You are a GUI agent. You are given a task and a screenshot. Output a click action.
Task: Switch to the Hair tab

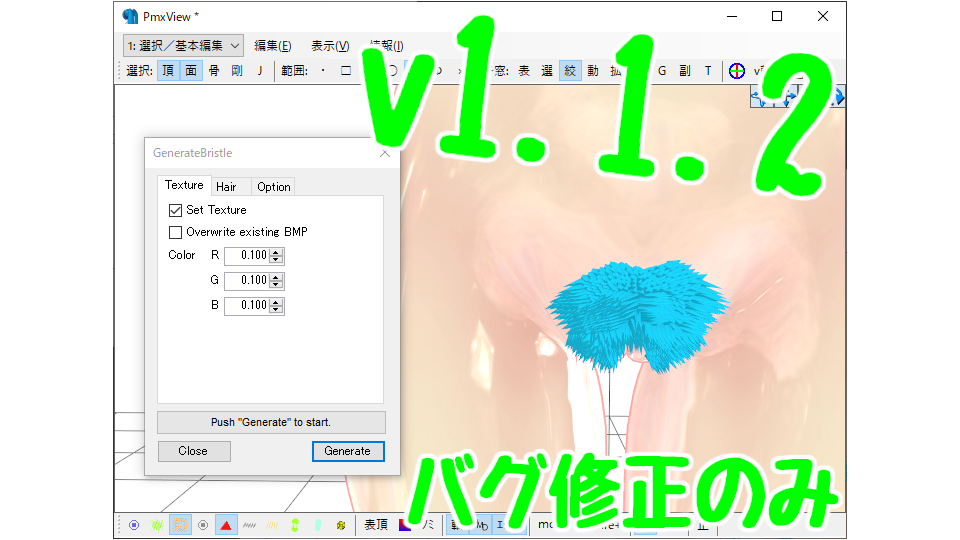(226, 187)
